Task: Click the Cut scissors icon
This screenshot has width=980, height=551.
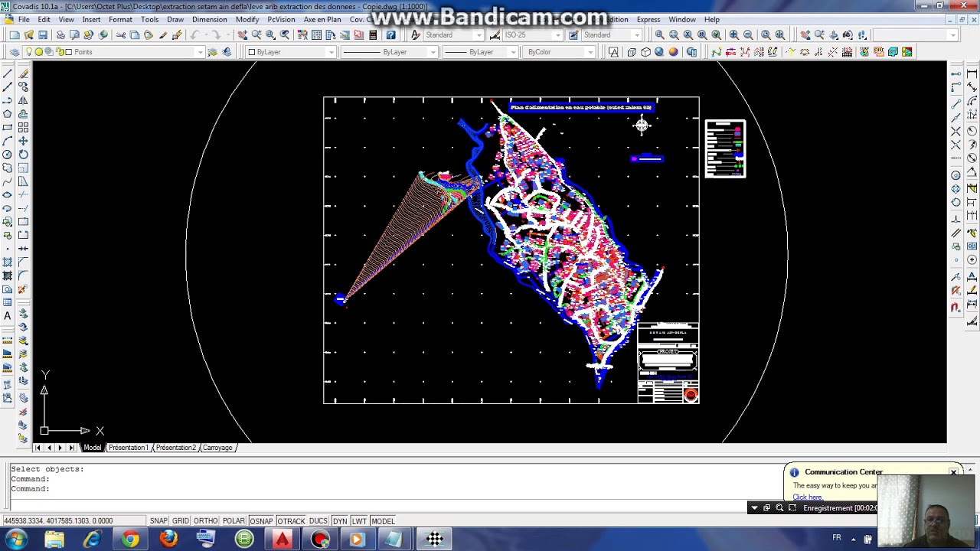Action: [x=121, y=35]
